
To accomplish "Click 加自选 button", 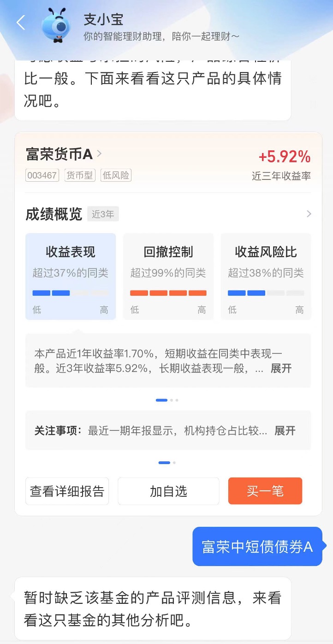I will point(168,491).
